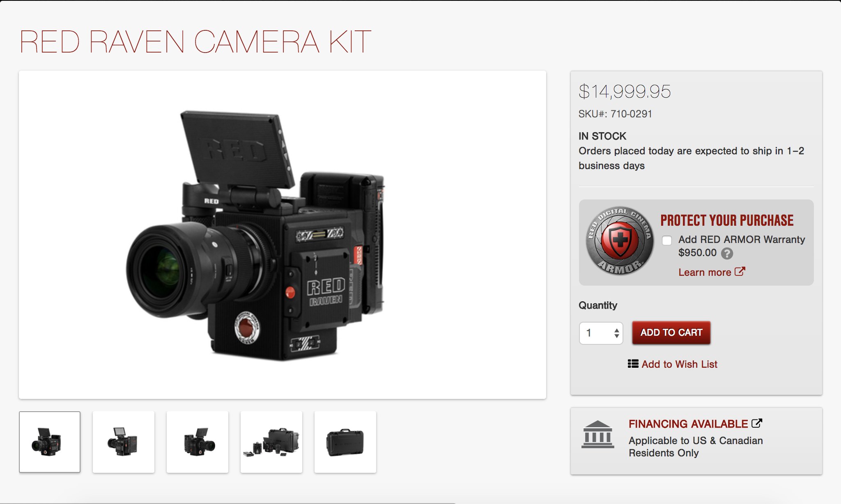Select the fifth thumbnail showing carrying case
The height and width of the screenshot is (504, 841).
345,442
